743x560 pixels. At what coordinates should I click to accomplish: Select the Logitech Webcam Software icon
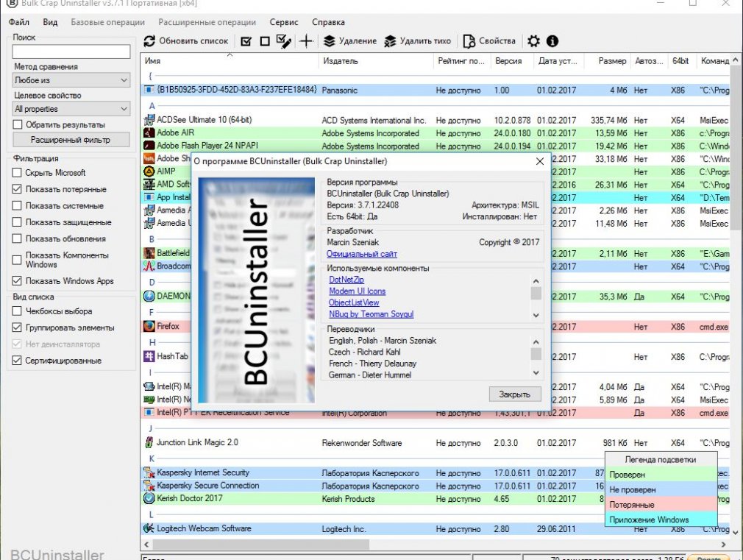[x=149, y=528]
